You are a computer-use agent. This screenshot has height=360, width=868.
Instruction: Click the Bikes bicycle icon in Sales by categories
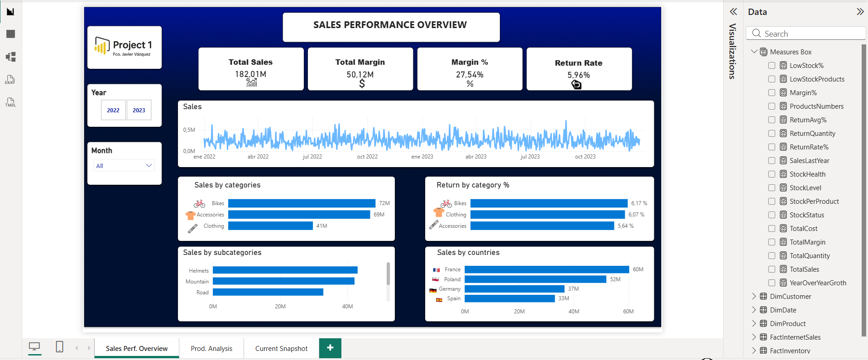pyautogui.click(x=199, y=203)
